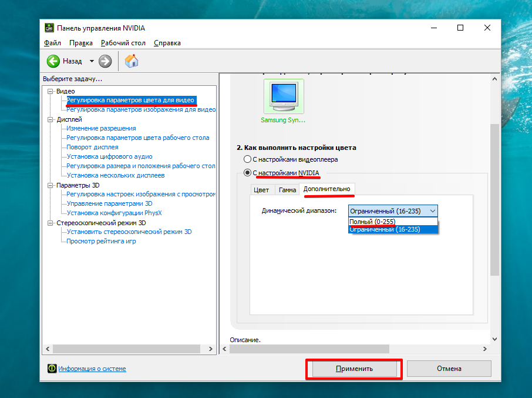Click the Home icon in toolbar
This screenshot has height=398, width=532.
(132, 61)
